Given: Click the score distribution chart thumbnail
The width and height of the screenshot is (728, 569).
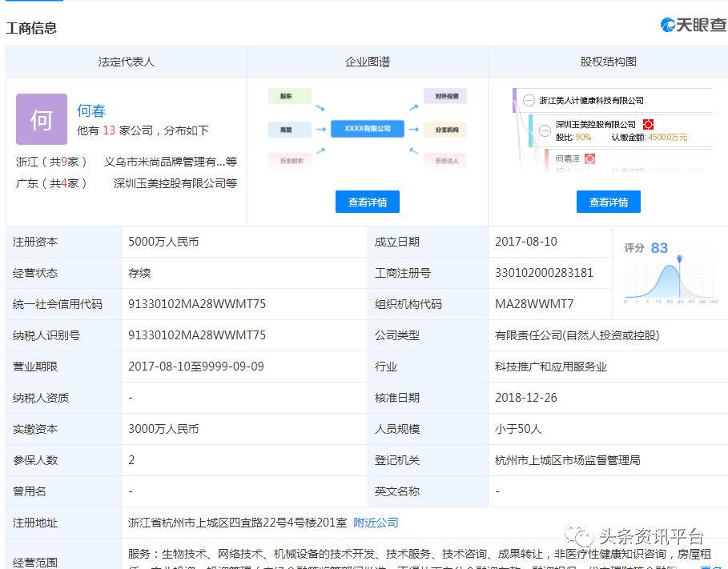Looking at the screenshot, I should (670, 281).
